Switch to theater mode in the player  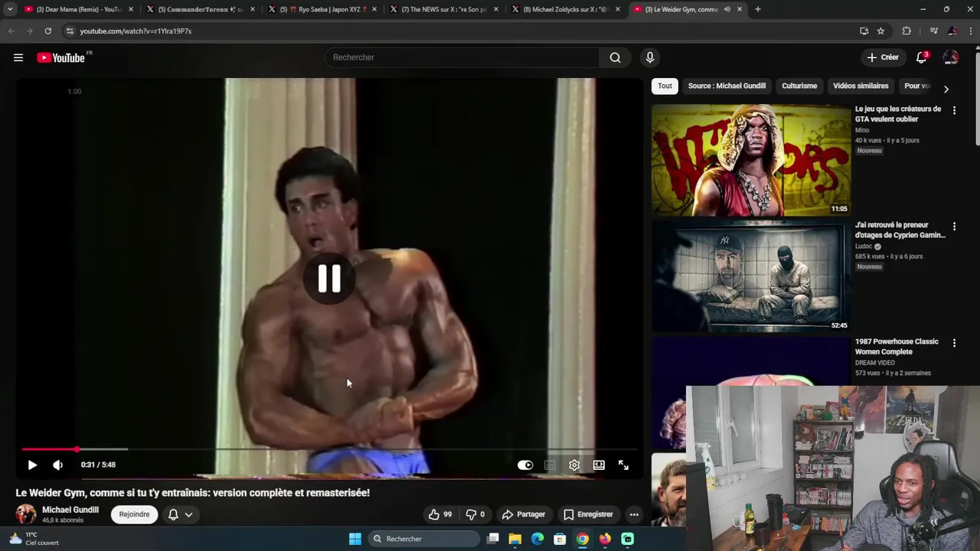tap(599, 465)
